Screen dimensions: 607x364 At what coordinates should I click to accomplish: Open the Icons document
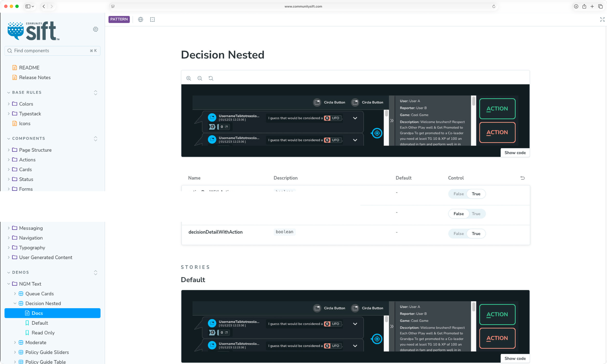click(25, 123)
